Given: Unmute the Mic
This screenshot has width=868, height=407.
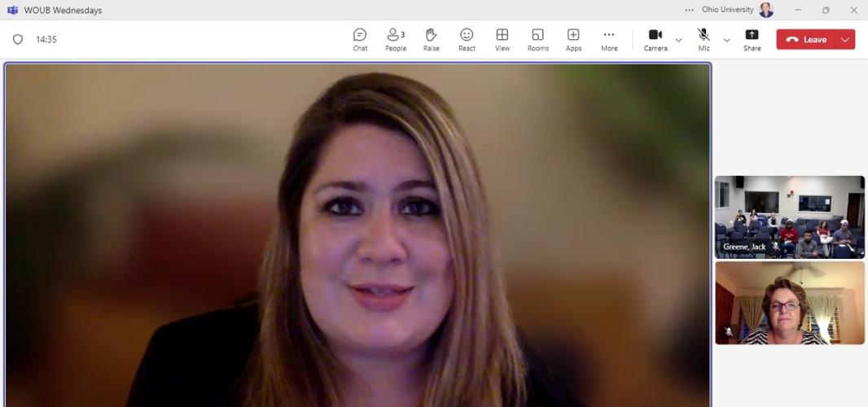Looking at the screenshot, I should click(x=704, y=38).
